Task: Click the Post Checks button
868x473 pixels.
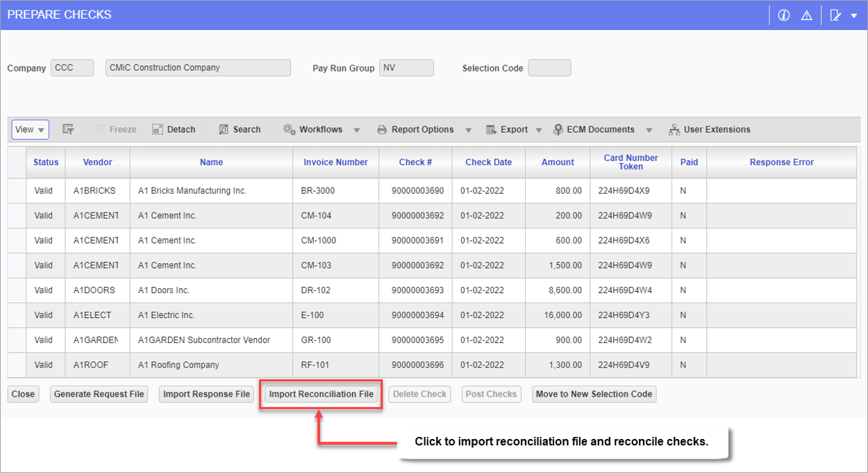Action: pyautogui.click(x=491, y=394)
